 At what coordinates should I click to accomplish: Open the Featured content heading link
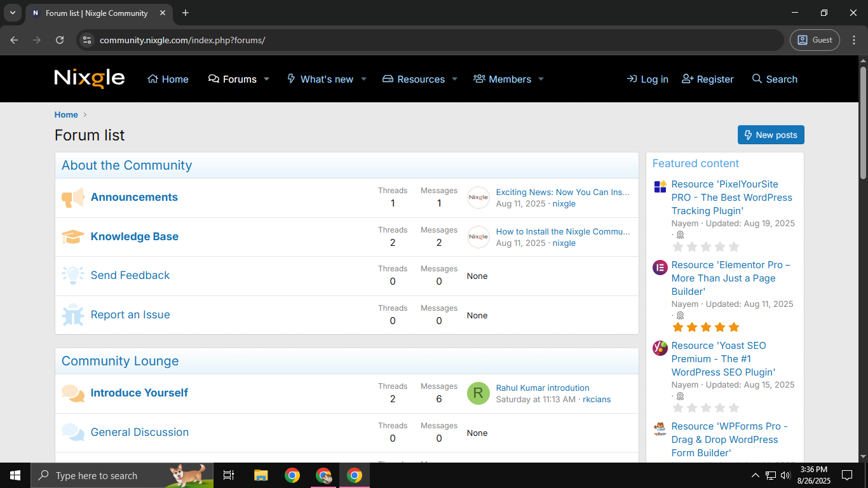click(x=696, y=164)
